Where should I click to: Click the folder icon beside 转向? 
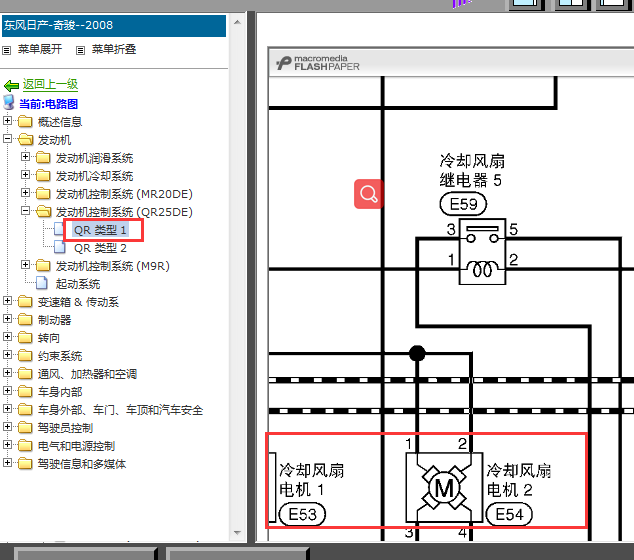click(25, 337)
